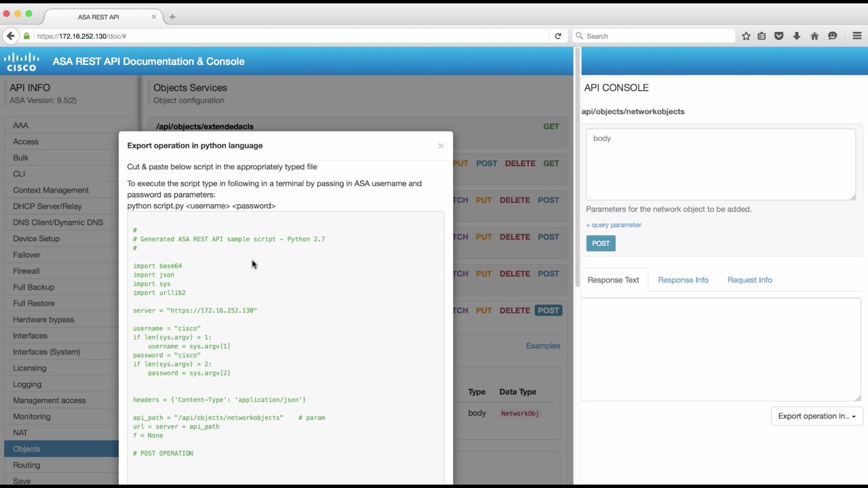
Task: Click the headers Content-Type code line
Action: tap(220, 400)
